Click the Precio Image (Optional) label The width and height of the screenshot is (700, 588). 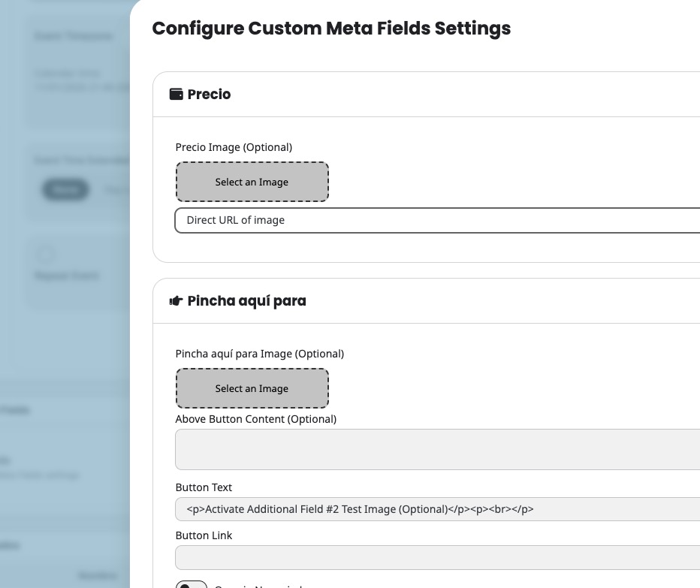pyautogui.click(x=234, y=147)
